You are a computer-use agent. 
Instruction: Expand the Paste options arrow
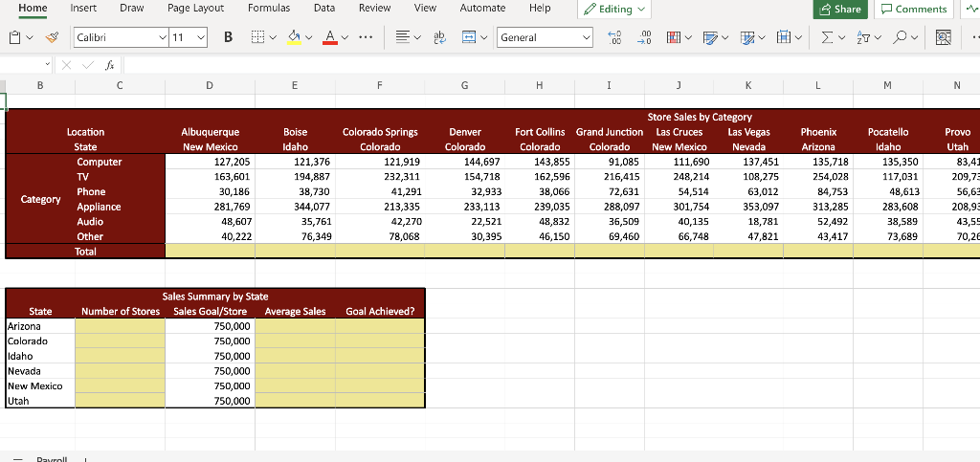tap(30, 37)
